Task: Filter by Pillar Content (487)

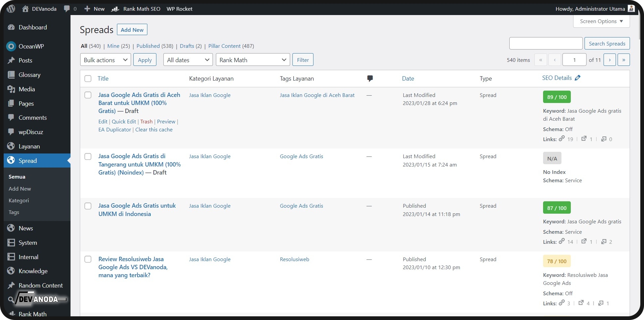Action: point(231,46)
